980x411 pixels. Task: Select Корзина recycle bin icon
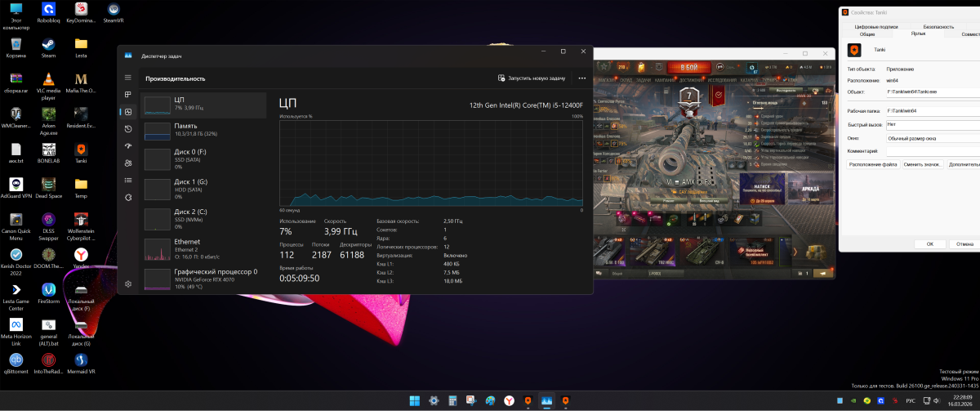click(x=16, y=47)
